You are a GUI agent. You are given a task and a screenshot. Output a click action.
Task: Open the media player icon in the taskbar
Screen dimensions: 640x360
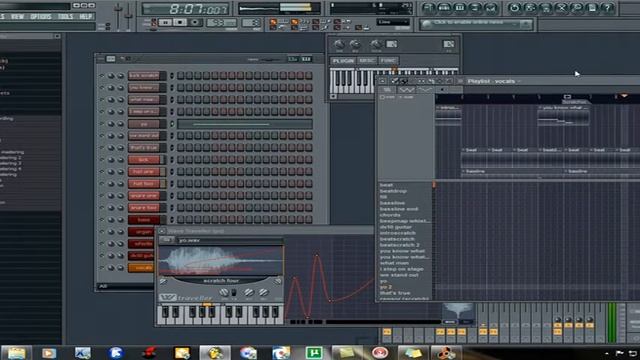(49, 353)
